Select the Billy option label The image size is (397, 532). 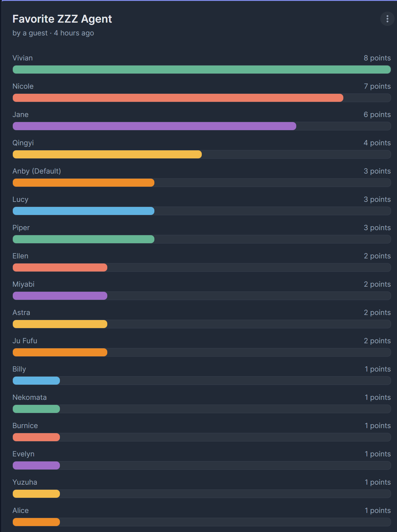(x=19, y=369)
